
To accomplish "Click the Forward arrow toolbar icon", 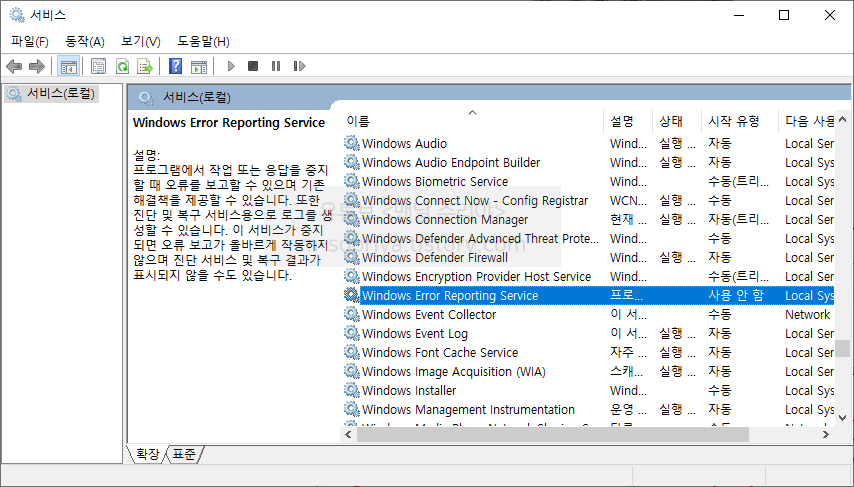I will tap(36, 66).
